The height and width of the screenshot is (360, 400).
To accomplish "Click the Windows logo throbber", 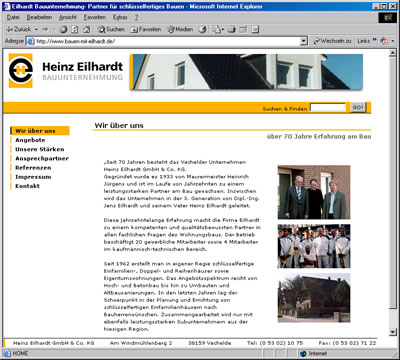I will click(x=388, y=18).
